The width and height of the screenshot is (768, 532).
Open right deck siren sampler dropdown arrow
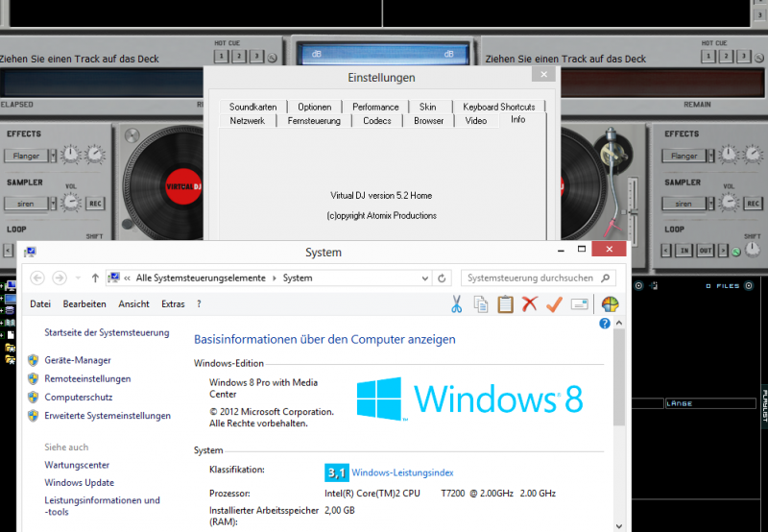(710, 204)
